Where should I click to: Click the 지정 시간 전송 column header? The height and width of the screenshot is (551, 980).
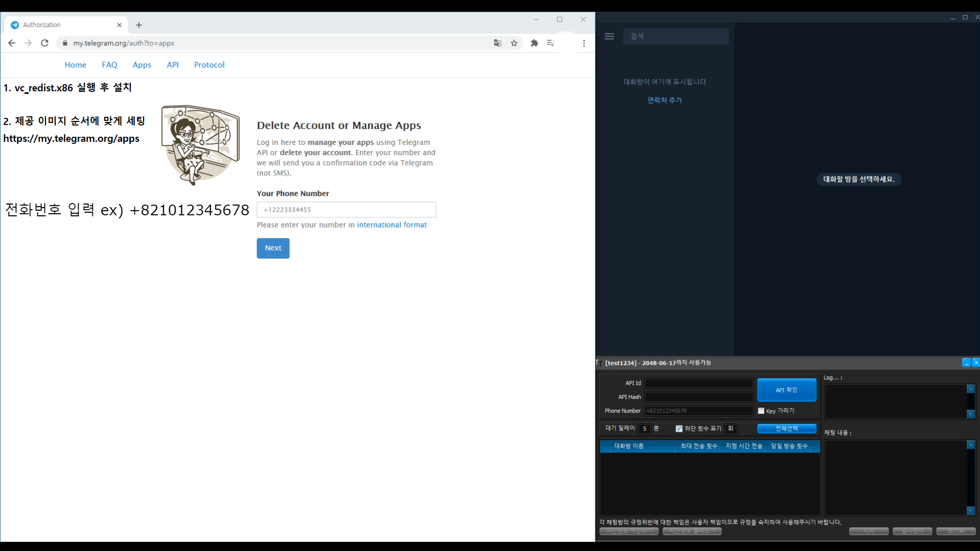744,446
